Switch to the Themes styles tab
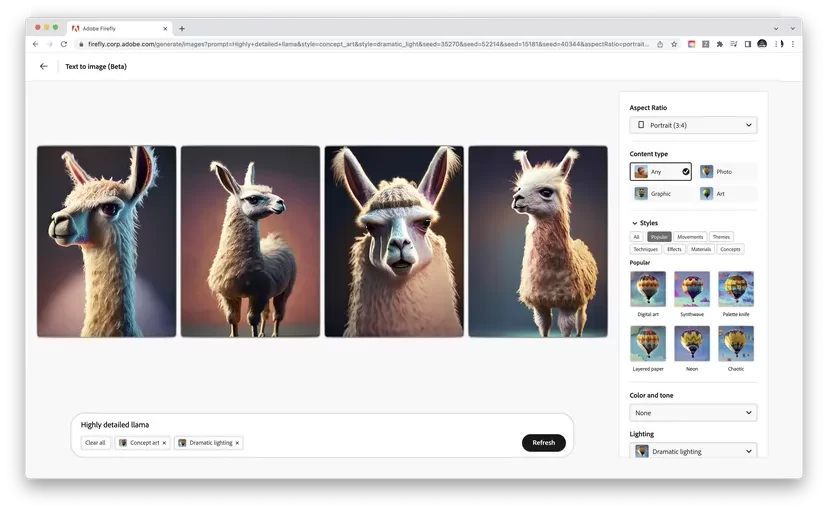 tap(721, 237)
